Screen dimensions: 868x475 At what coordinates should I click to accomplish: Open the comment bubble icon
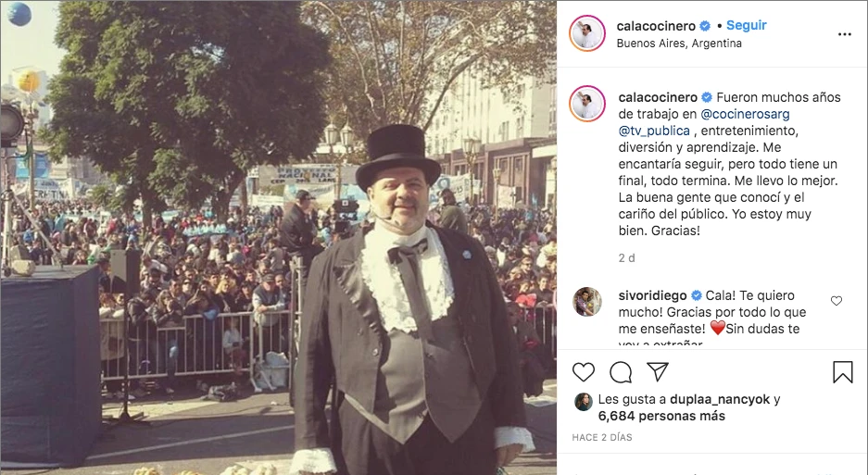[621, 372]
